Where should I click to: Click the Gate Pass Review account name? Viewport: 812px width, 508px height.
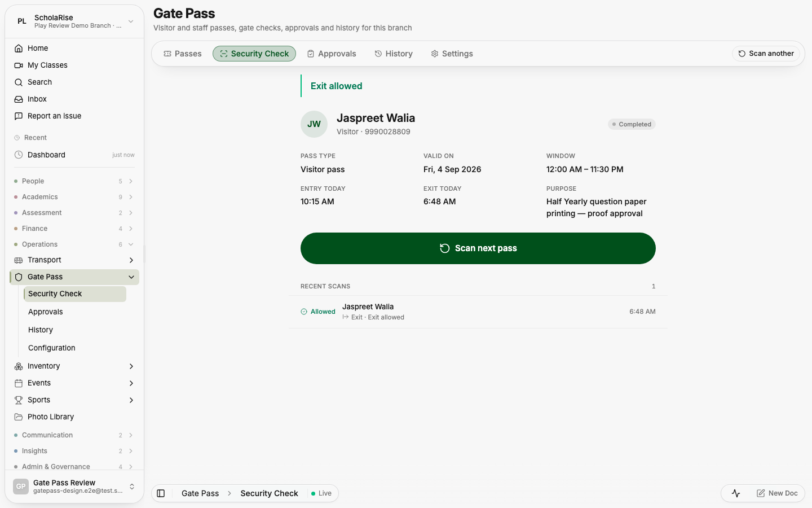point(64,483)
